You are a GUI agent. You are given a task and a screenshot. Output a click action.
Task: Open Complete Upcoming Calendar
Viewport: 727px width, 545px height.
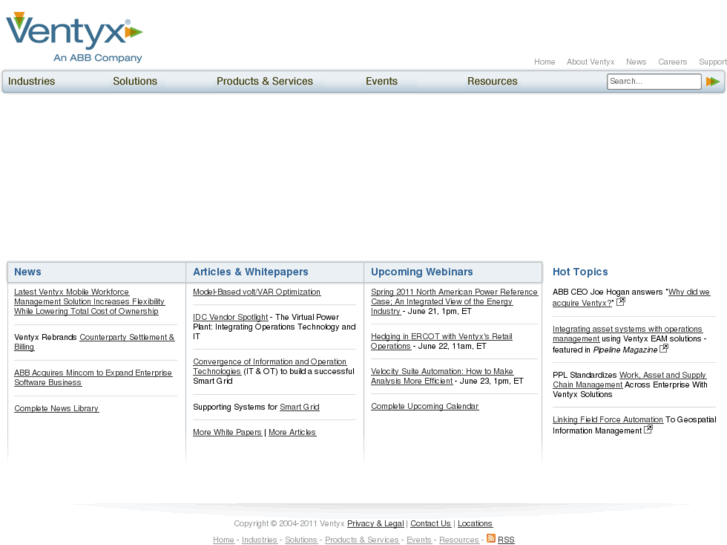(425, 406)
